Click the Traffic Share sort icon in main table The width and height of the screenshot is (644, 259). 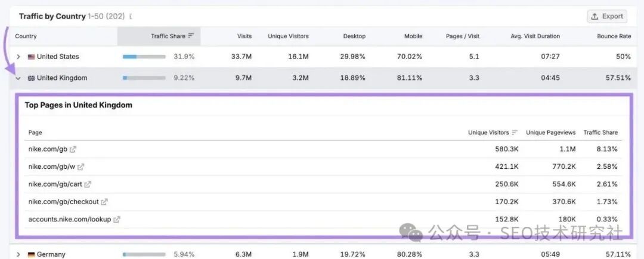(x=191, y=36)
